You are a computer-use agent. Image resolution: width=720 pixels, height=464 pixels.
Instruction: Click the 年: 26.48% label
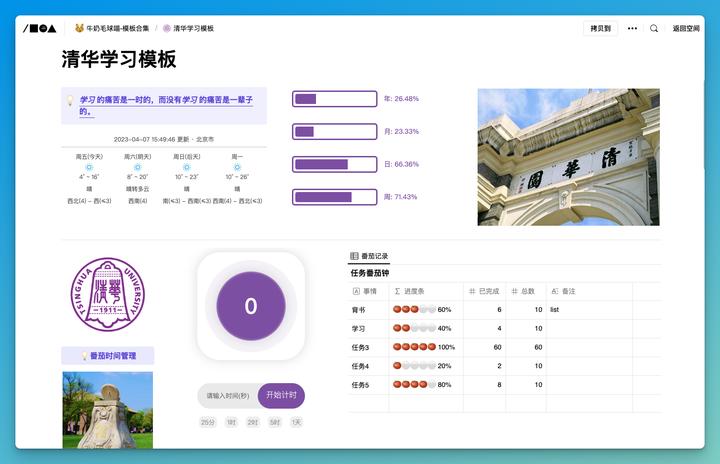(x=401, y=99)
